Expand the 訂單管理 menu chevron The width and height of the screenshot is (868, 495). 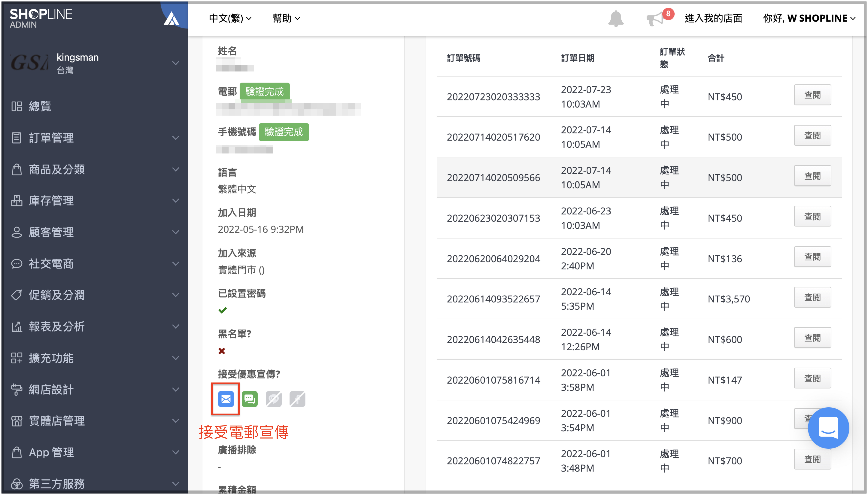(x=175, y=138)
